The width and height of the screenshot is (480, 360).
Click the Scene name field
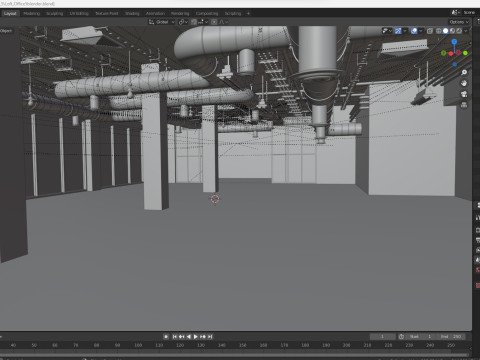coord(470,12)
